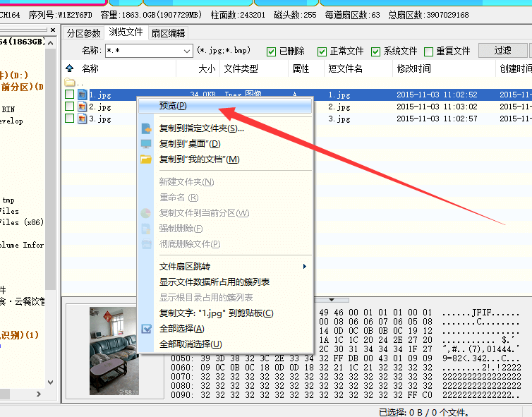Switch to the 浏览文件 tab

point(126,32)
